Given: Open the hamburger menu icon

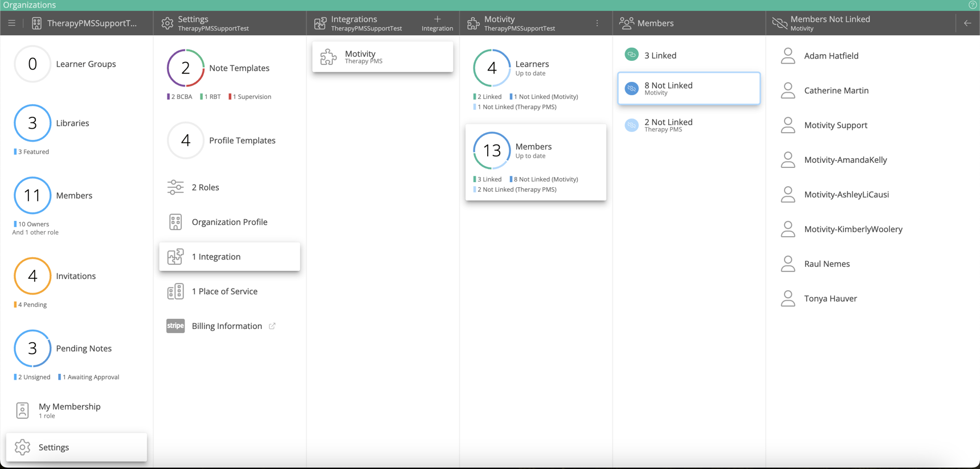Looking at the screenshot, I should pos(11,23).
